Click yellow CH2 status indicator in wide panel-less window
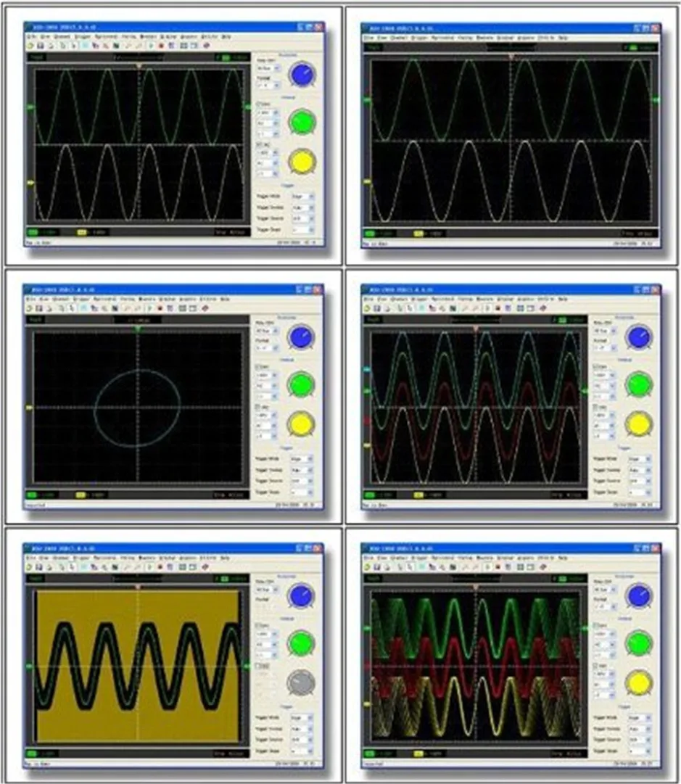Image resolution: width=681 pixels, height=784 pixels. tap(418, 234)
